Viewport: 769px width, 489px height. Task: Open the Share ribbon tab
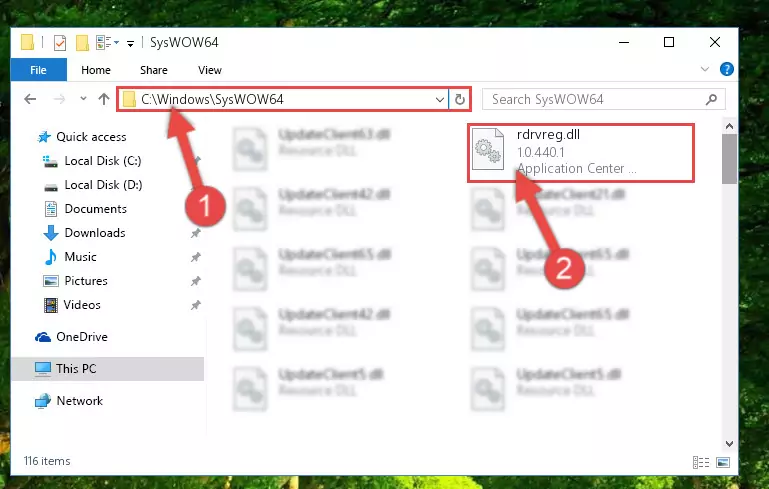tap(154, 70)
